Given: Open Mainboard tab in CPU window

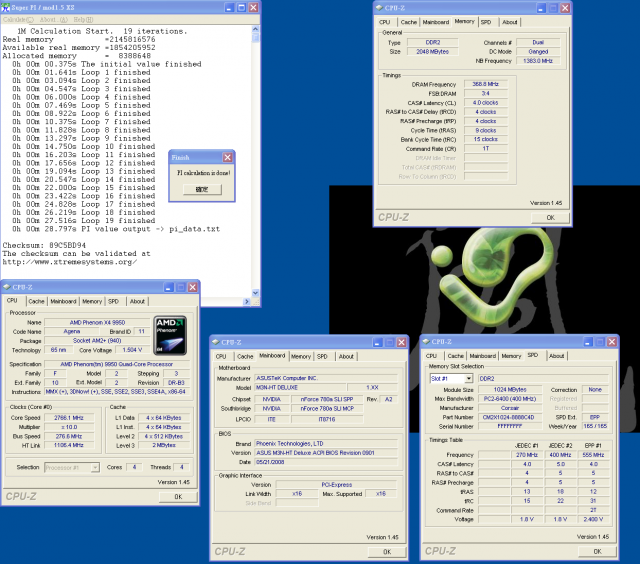Looking at the screenshot, I should 63,301.
